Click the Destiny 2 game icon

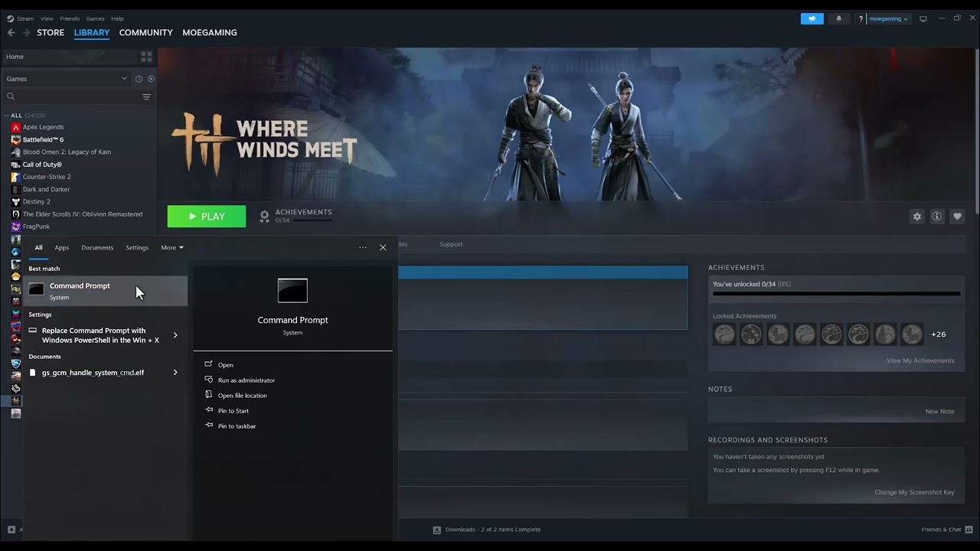coord(16,202)
